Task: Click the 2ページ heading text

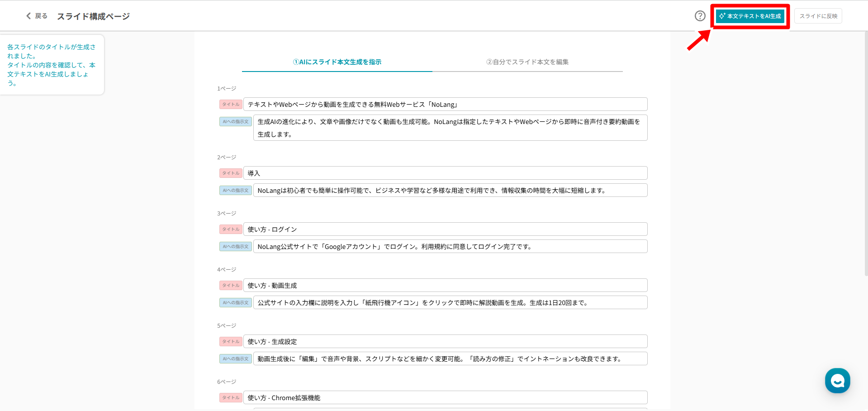Action: pyautogui.click(x=227, y=157)
